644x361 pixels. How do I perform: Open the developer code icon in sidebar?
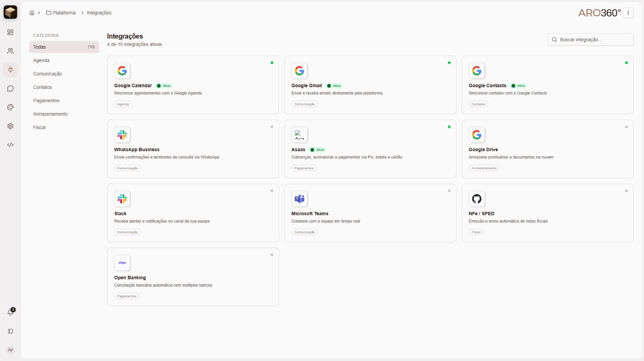pyautogui.click(x=10, y=145)
